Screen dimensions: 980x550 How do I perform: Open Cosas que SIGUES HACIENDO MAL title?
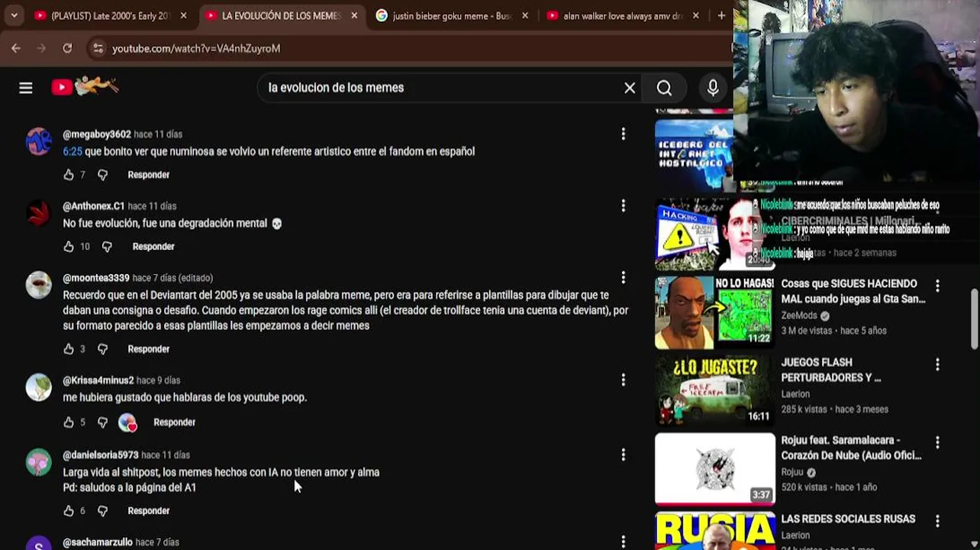[853, 291]
